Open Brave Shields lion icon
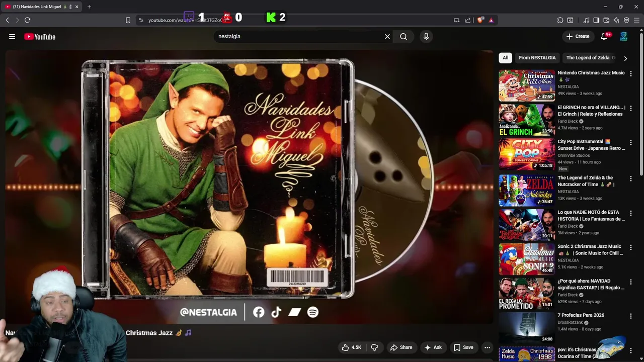Viewport: 644px width, 362px height. pos(480,20)
